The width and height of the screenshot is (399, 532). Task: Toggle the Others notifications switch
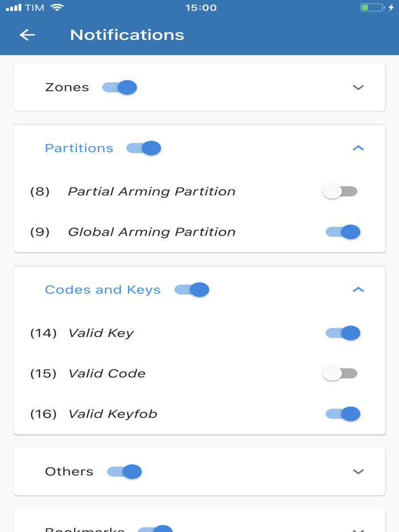pos(125,472)
